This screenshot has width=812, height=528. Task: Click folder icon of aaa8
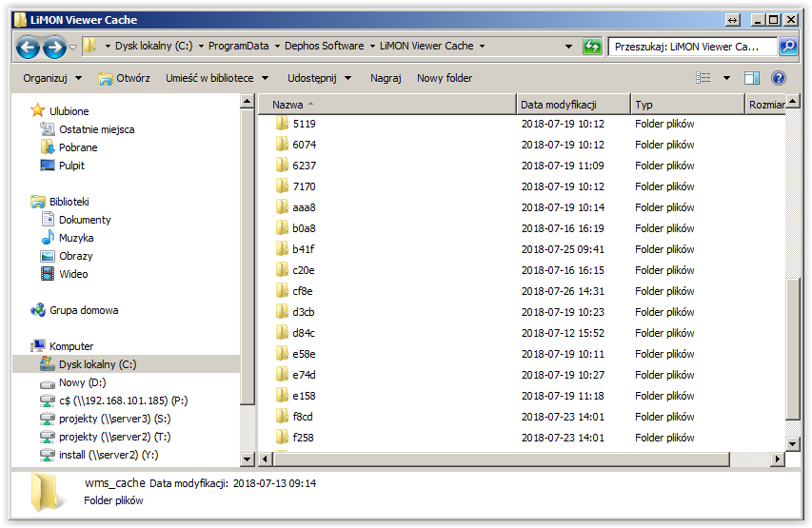coord(282,207)
